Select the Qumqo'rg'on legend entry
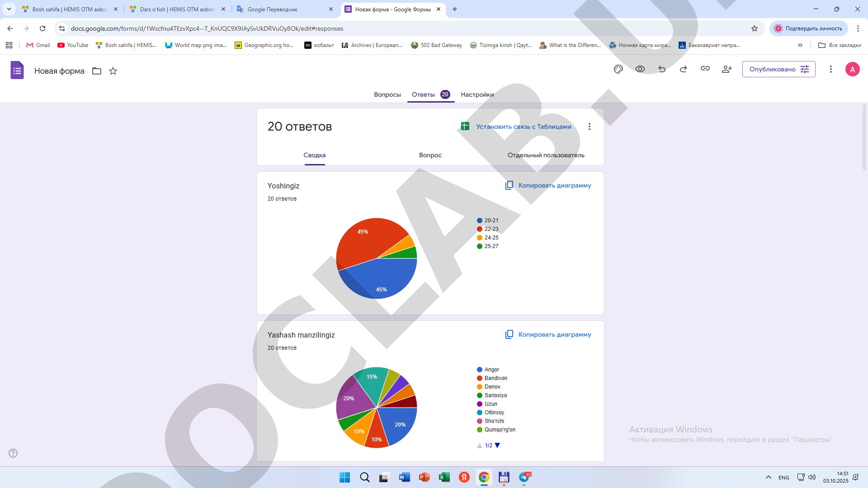868x488 pixels. point(496,430)
